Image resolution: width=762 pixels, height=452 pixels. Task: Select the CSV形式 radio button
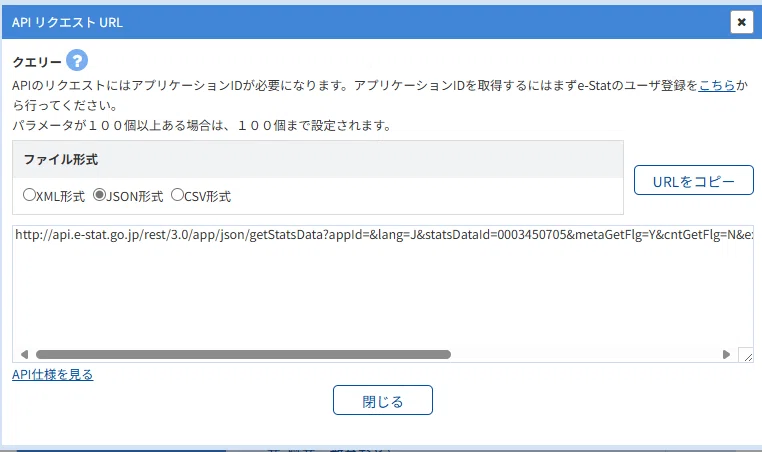[177, 195]
